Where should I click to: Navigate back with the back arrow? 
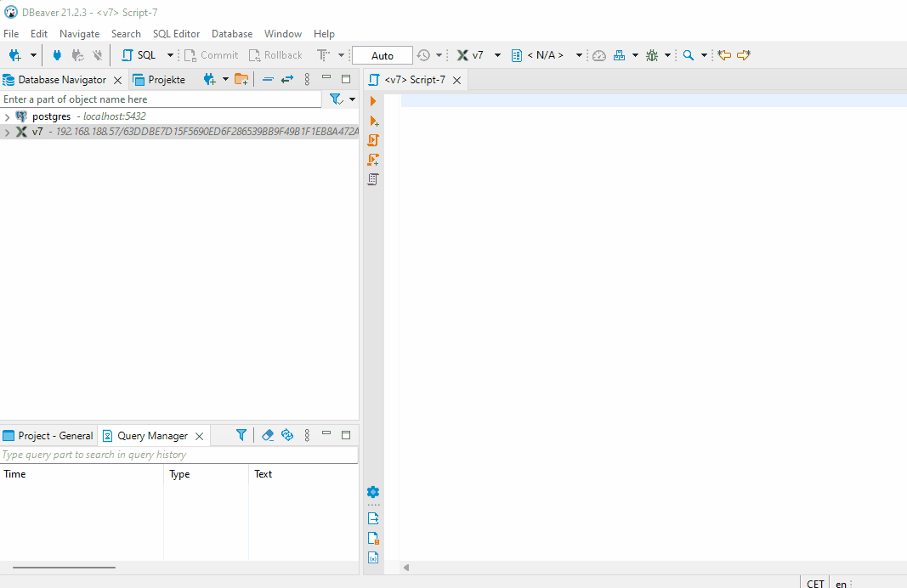click(x=723, y=54)
